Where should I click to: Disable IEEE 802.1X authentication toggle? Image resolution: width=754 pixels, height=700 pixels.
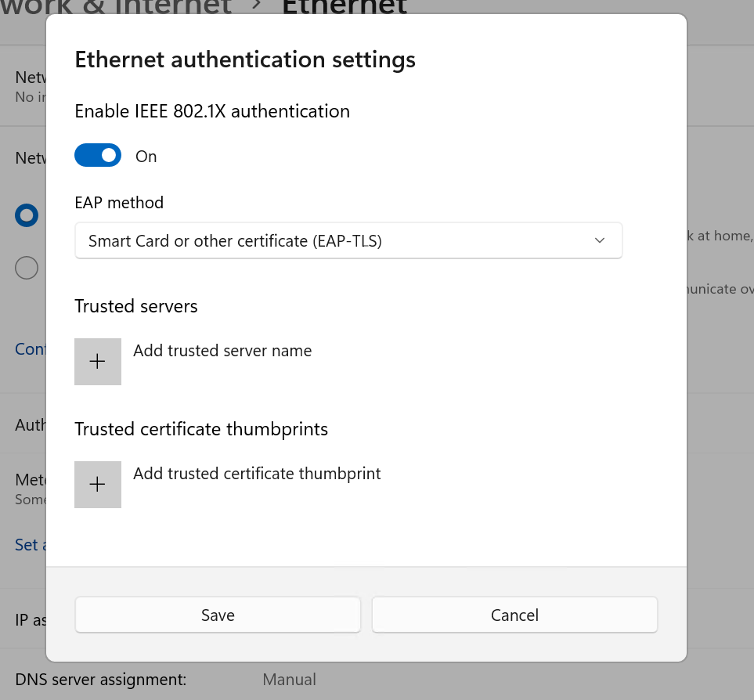97,155
